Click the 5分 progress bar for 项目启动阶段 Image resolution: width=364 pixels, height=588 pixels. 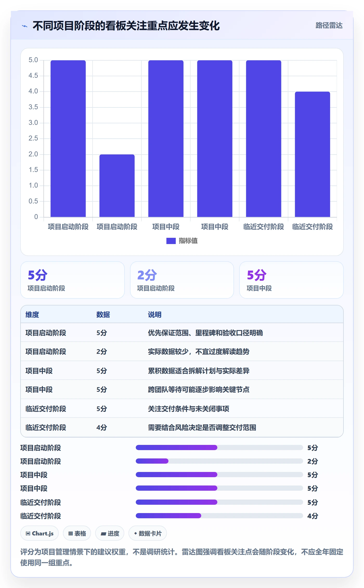pos(219,448)
